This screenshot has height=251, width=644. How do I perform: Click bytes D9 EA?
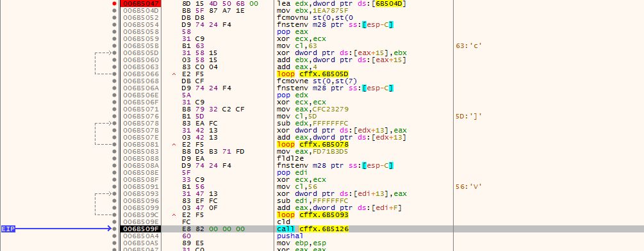[193, 158]
